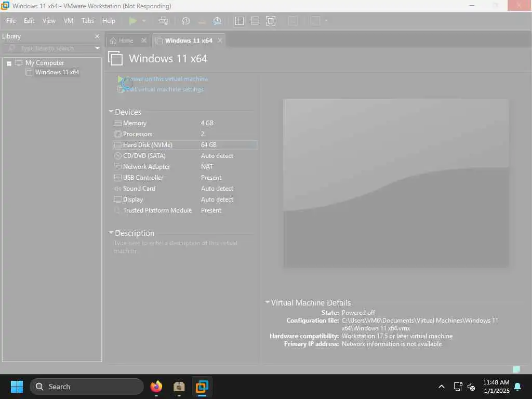Close the Home tab
This screenshot has height=399, width=532.
click(144, 41)
